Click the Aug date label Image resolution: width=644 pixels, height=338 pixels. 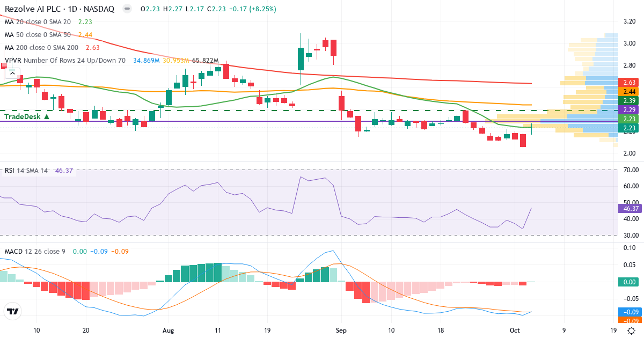tap(168, 331)
